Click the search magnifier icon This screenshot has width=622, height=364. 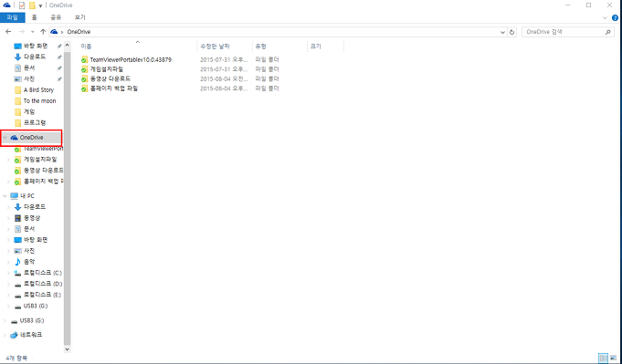click(x=607, y=32)
